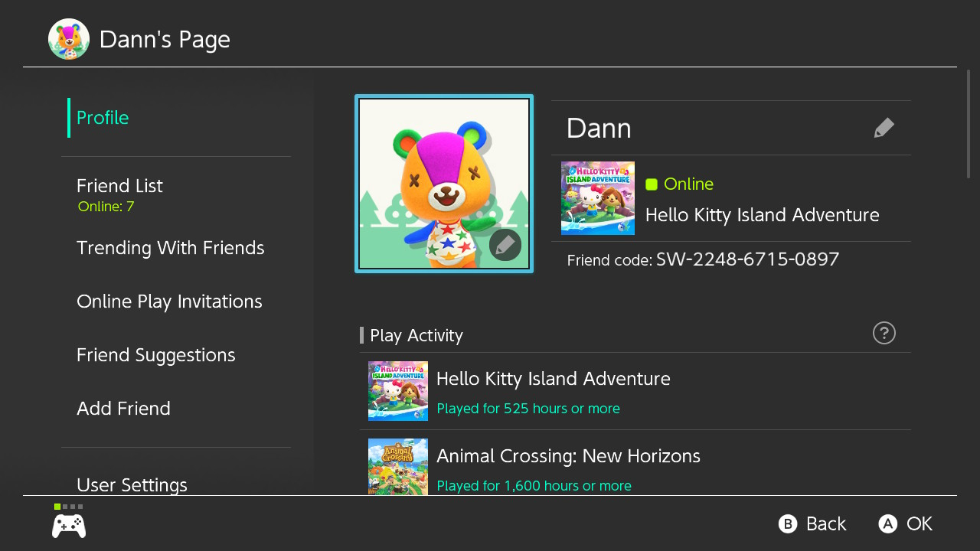
Task: Click the user avatar icon beside Dann's Page
Action: (69, 39)
